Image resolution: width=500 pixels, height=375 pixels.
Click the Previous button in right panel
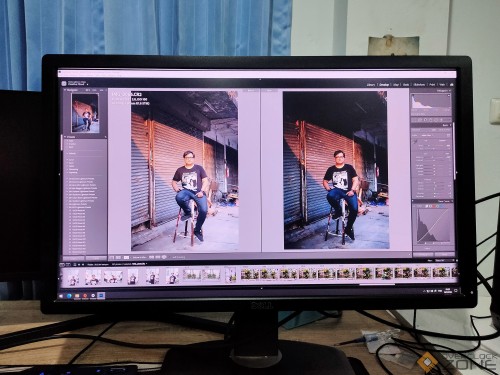[424, 255]
